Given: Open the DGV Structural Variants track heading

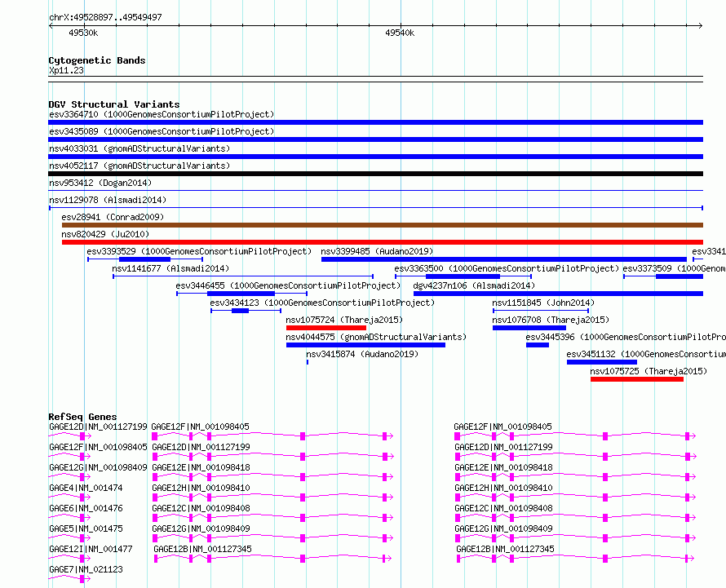Looking at the screenshot, I should (x=114, y=104).
